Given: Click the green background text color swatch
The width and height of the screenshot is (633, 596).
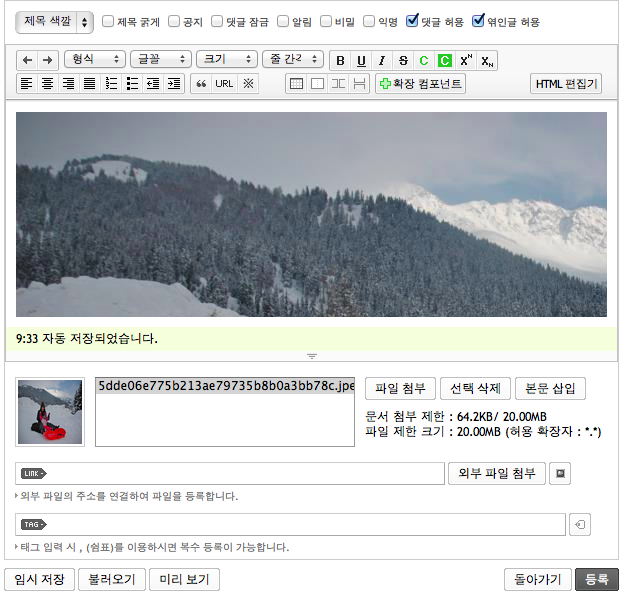Looking at the screenshot, I should pos(444,61).
